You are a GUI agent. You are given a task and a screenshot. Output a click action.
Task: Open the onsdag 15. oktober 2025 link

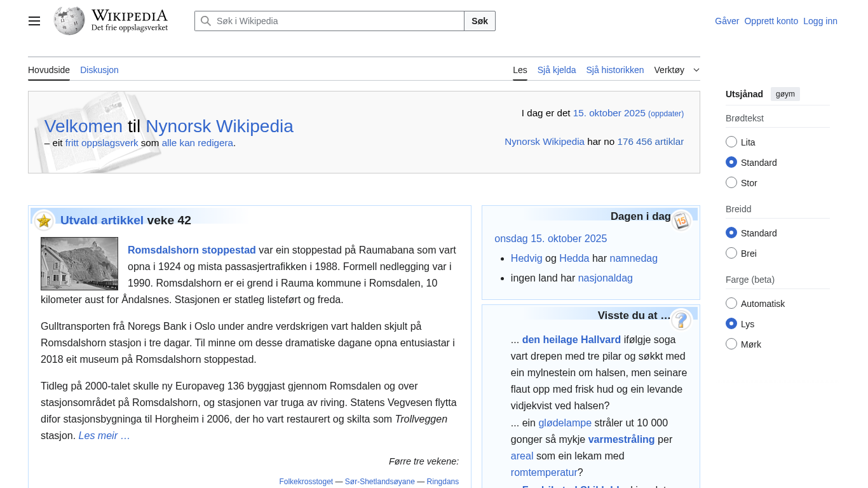click(551, 239)
